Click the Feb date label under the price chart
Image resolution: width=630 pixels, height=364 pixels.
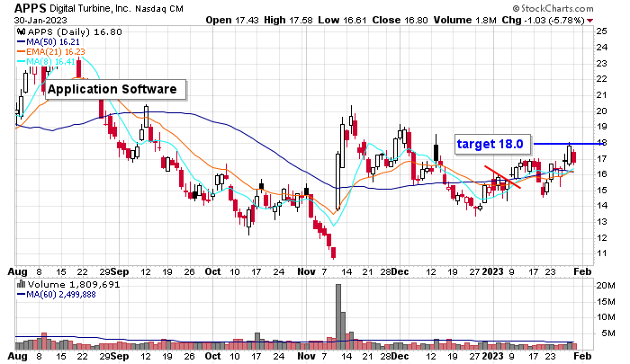pos(582,271)
